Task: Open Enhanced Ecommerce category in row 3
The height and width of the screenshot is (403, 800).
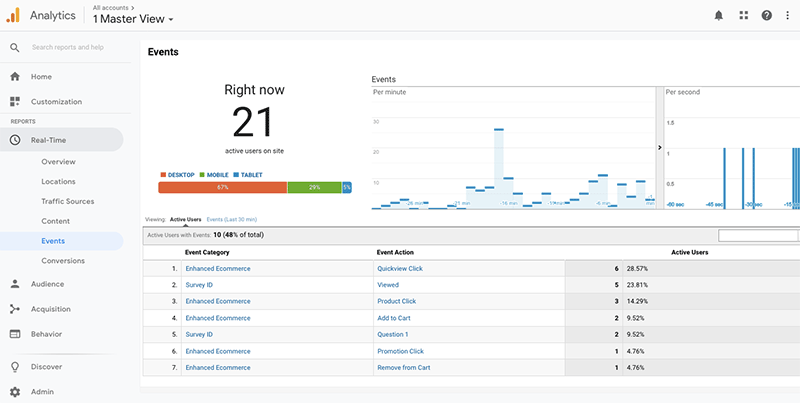Action: (218, 301)
